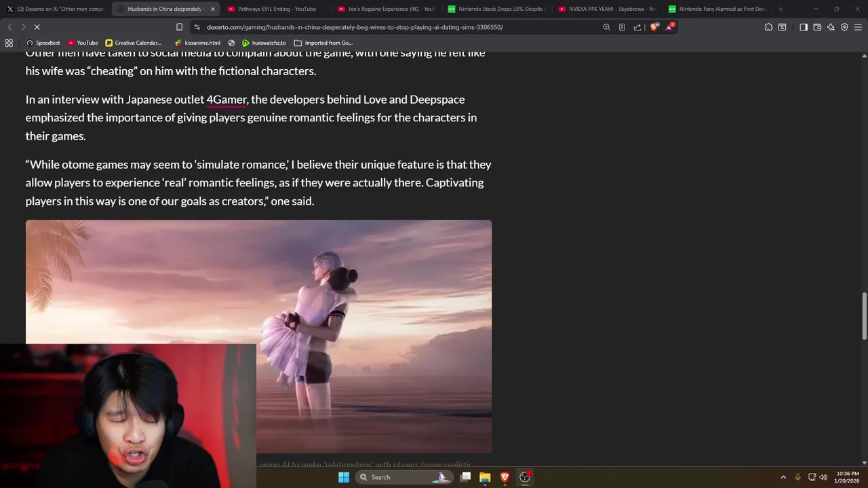Image resolution: width=868 pixels, height=488 pixels.
Task: Click the Brave VPN shield icon
Action: [844, 27]
